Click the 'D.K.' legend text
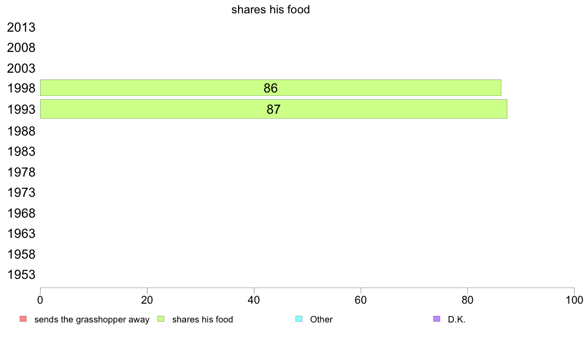The height and width of the screenshot is (364, 588). [456, 319]
